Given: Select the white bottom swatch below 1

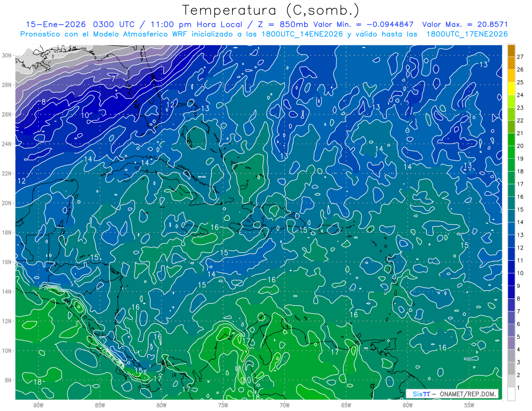Looking at the screenshot, I should 511,394.
